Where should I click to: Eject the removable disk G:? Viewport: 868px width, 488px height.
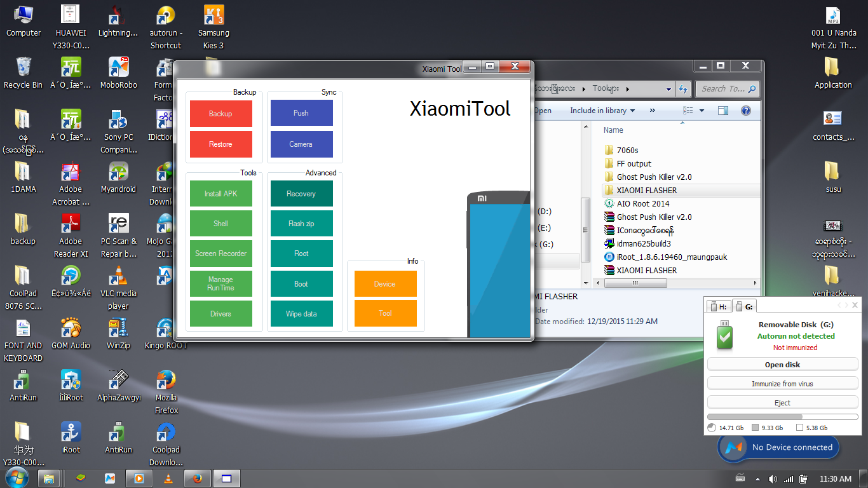coord(782,403)
